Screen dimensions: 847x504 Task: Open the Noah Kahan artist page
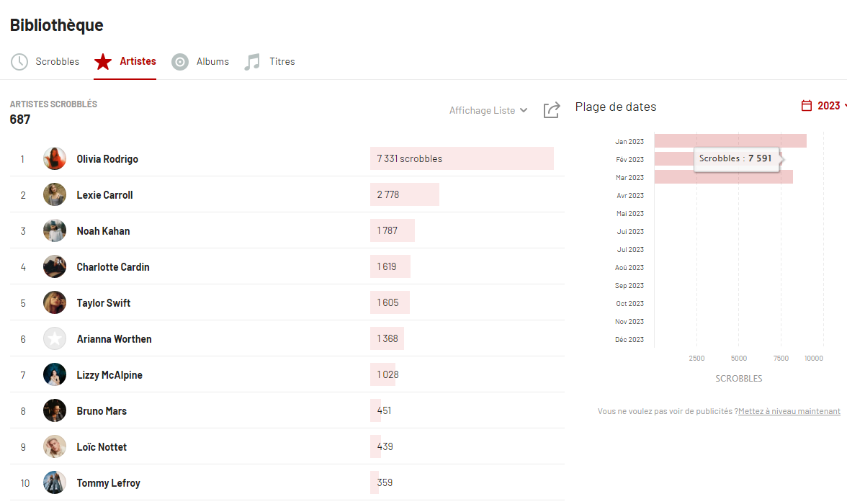tap(103, 231)
